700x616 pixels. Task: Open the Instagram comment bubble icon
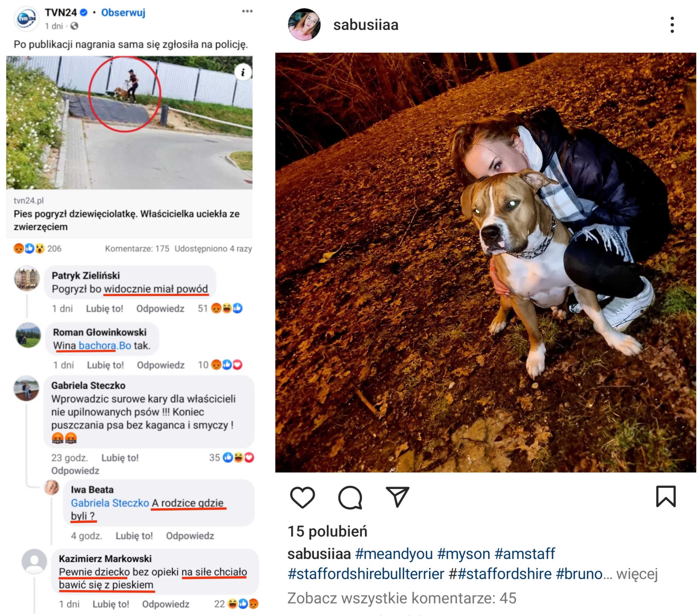350,497
